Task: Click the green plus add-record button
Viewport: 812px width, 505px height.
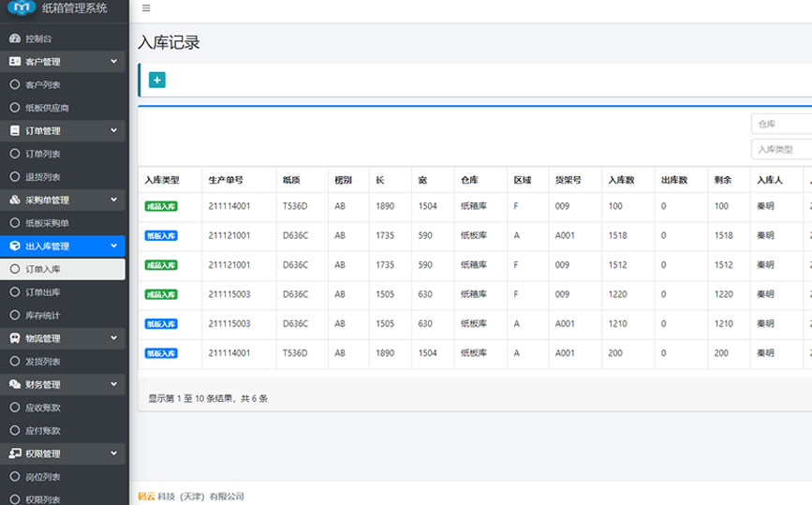Action: [x=157, y=81]
